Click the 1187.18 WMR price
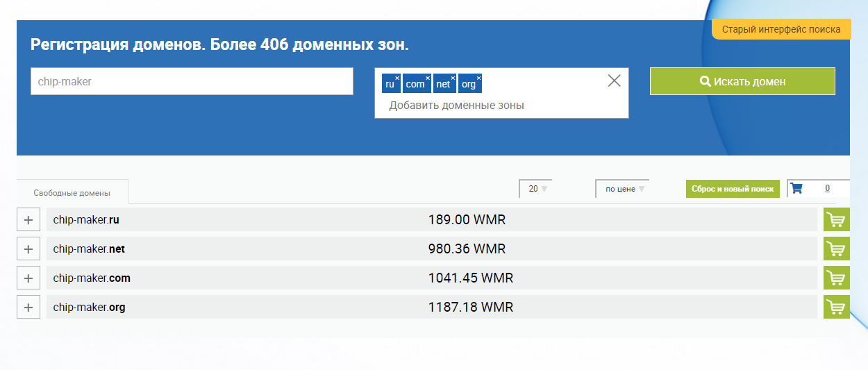The image size is (868, 370). tap(471, 308)
